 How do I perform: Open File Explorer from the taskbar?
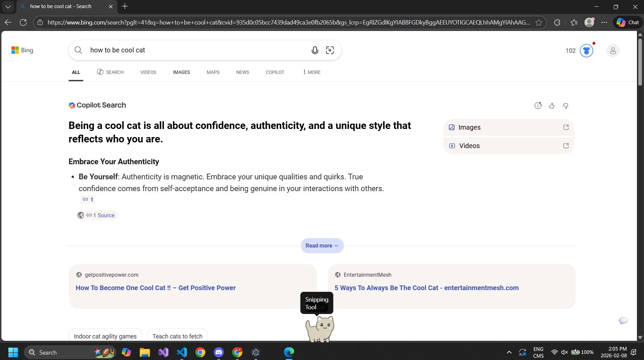(145, 352)
